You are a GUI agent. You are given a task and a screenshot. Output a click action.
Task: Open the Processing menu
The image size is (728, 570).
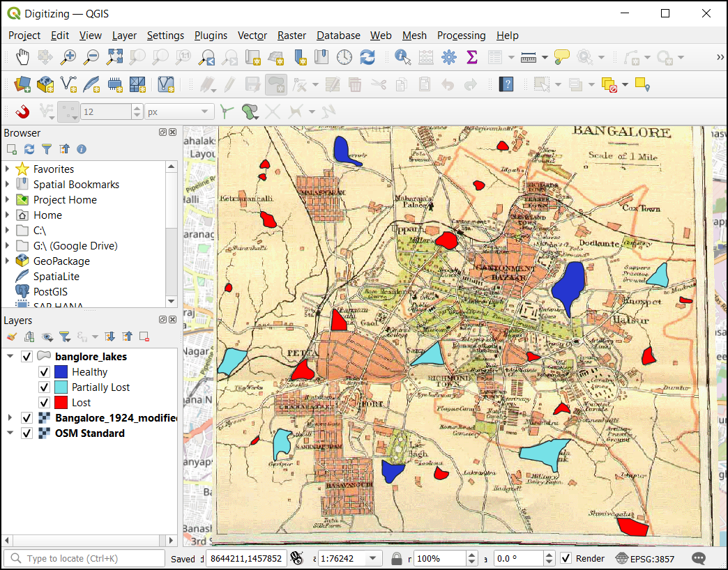point(461,36)
